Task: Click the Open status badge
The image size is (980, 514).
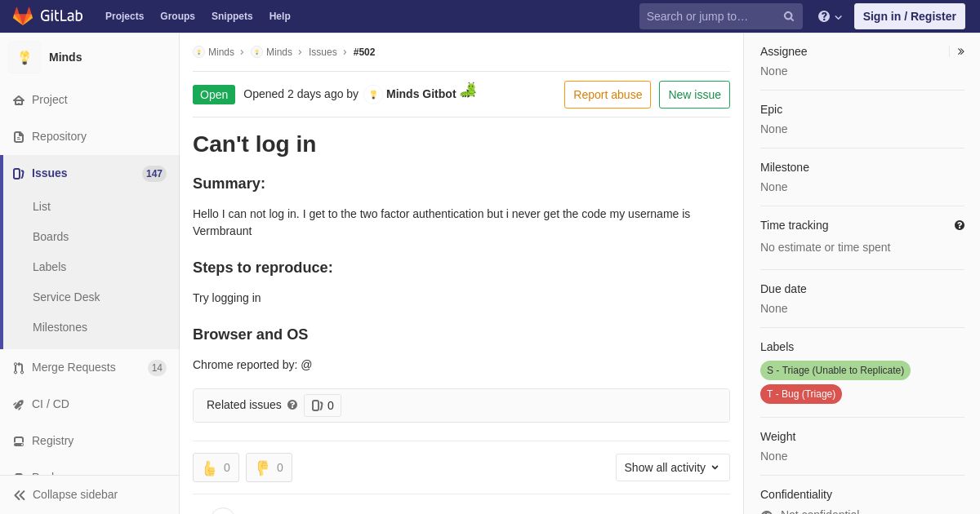Action: point(214,95)
